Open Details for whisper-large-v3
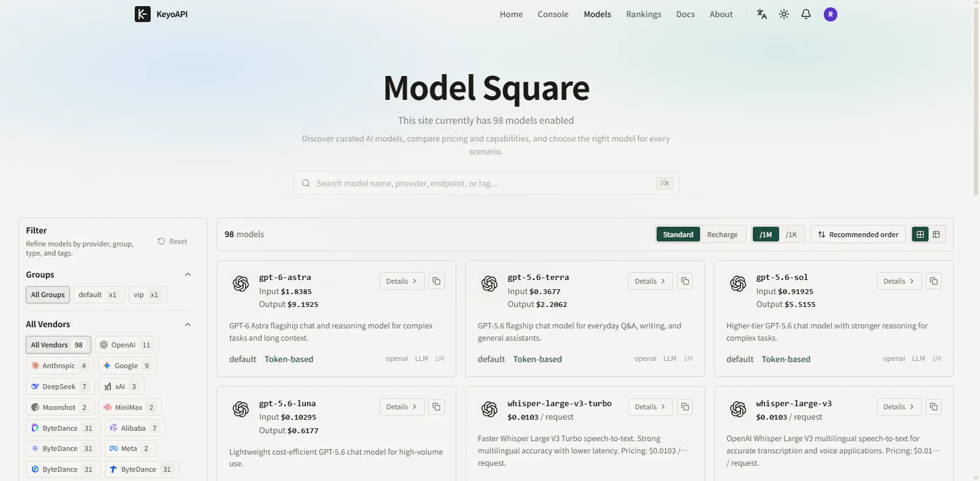Viewport: 980px width, 481px height. [x=899, y=407]
